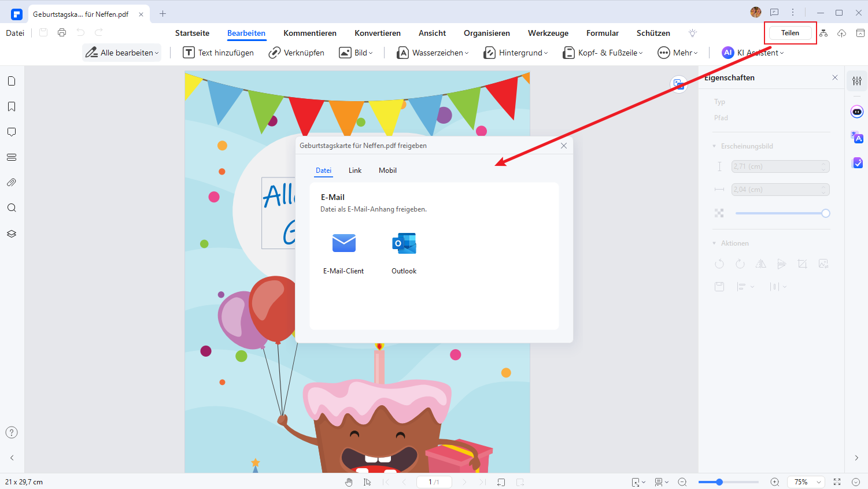
Task: Open the page thumbnails sidebar icon
Action: click(12, 81)
